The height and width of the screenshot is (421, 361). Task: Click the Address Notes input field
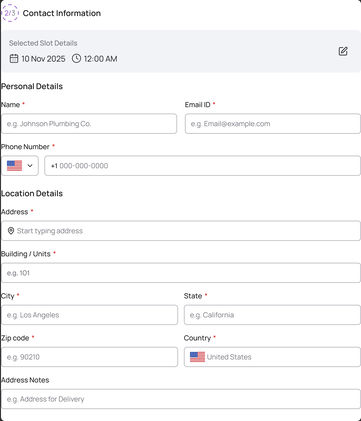pyautogui.click(x=181, y=399)
